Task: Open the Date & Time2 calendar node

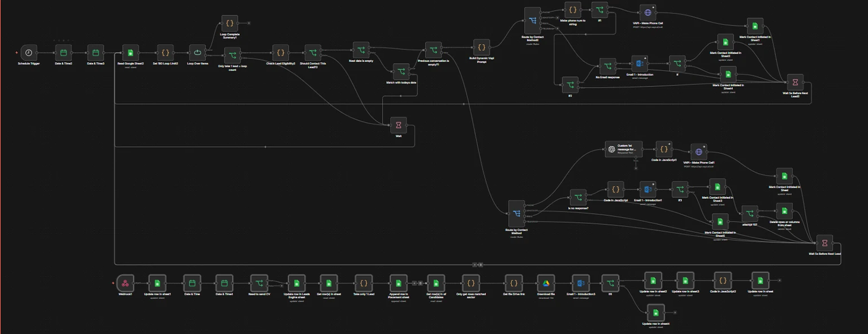Action: [63, 53]
